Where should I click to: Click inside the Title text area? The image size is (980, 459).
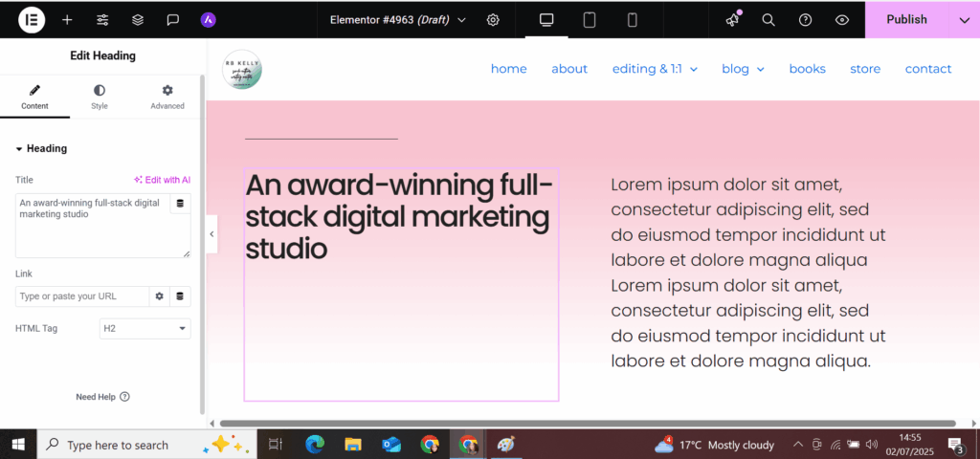93,226
